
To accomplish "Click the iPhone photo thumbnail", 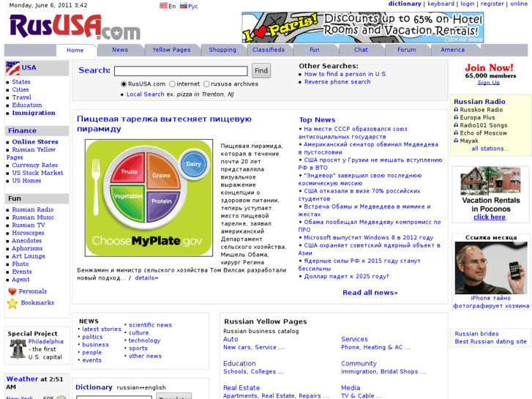I will pos(491,268).
